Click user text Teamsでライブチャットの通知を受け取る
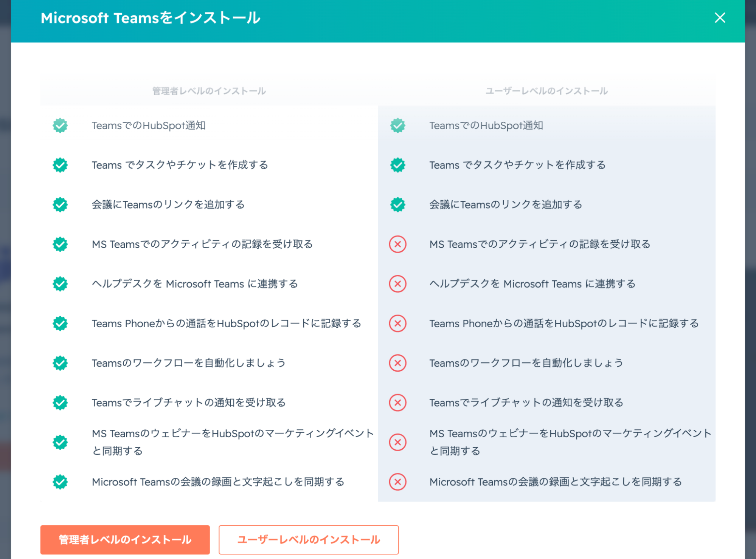This screenshot has width=756, height=559. coord(526,403)
